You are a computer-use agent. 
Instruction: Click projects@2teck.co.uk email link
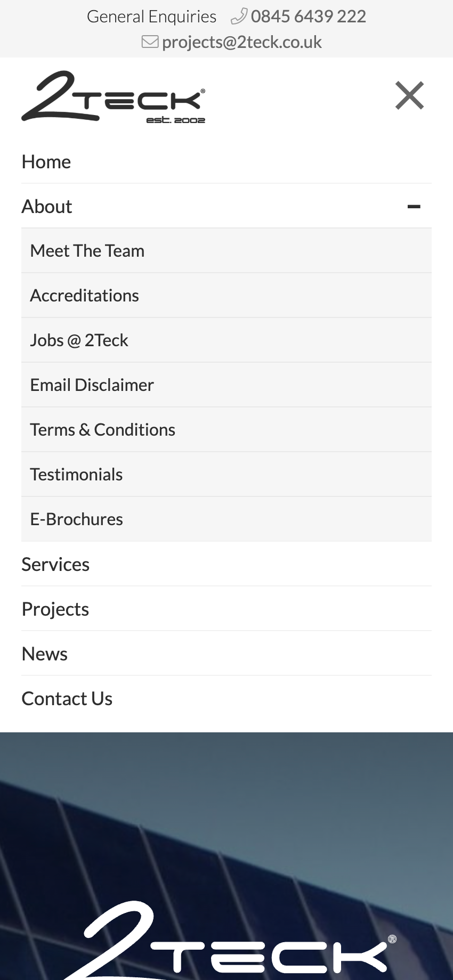click(241, 42)
